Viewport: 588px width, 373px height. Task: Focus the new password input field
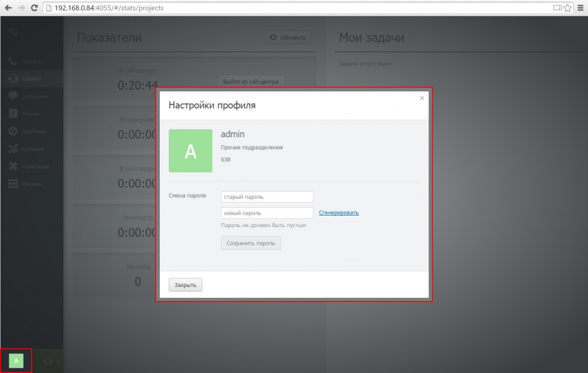[x=267, y=213]
